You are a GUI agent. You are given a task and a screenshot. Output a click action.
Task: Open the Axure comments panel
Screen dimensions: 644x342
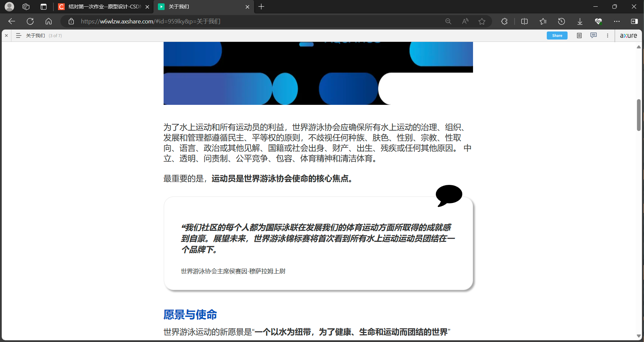(593, 36)
